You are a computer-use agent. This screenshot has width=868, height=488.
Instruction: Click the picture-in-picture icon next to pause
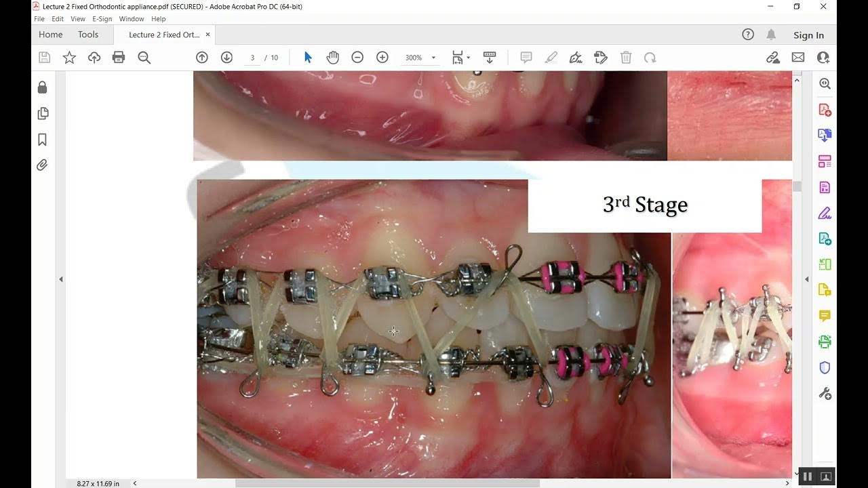tap(827, 476)
